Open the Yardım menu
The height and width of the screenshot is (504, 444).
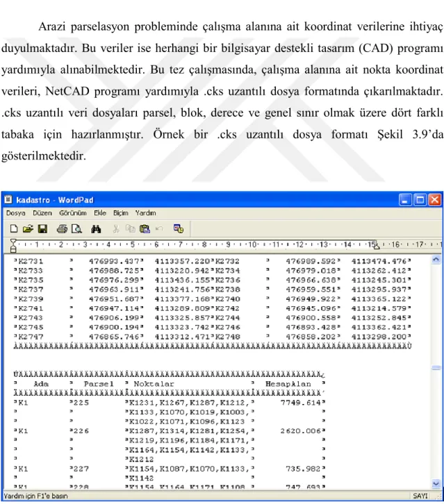click(145, 213)
